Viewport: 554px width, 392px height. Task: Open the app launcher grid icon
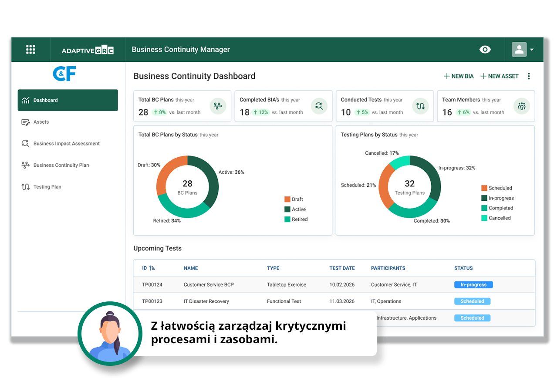pos(30,50)
